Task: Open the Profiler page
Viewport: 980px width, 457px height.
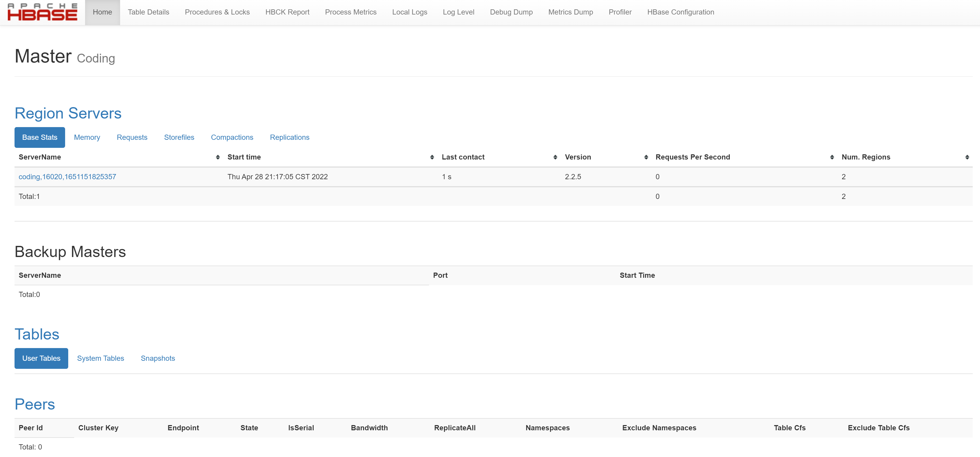Action: click(x=620, y=12)
